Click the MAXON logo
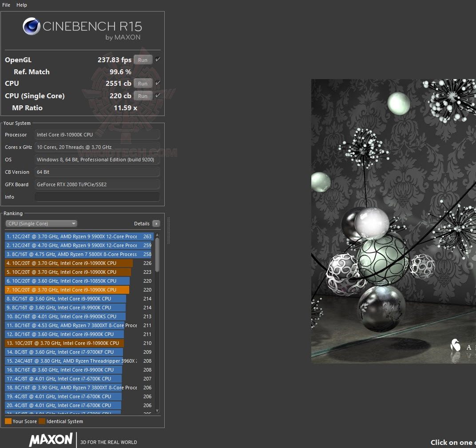476x448 pixels. coord(51,440)
